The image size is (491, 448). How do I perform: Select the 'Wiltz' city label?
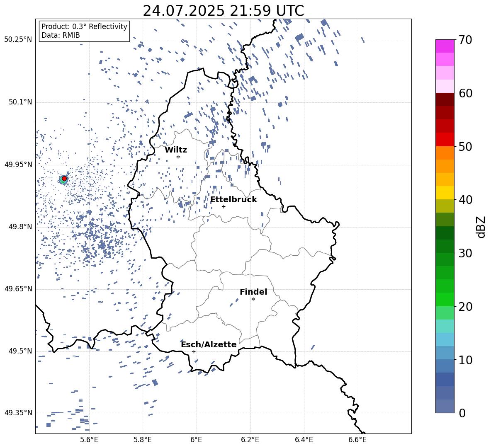point(176,150)
